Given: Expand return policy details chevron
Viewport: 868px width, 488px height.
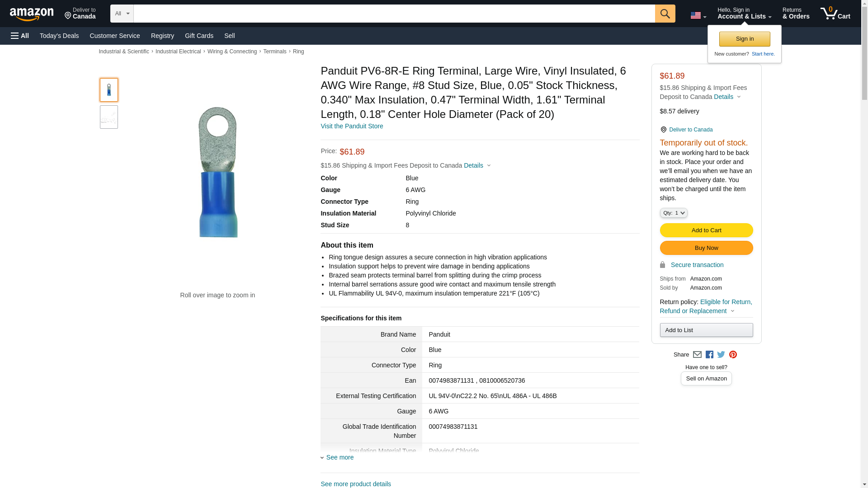Looking at the screenshot, I should pyautogui.click(x=733, y=311).
